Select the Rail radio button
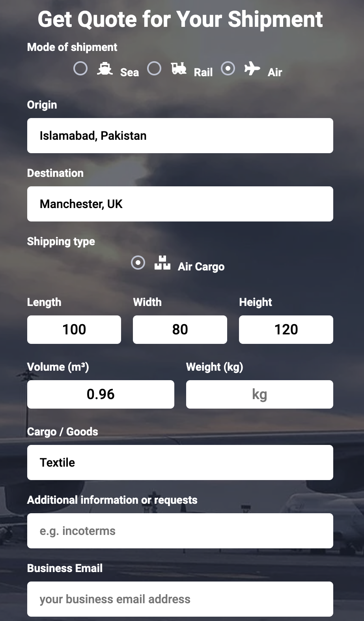This screenshot has height=621, width=364. tap(154, 69)
